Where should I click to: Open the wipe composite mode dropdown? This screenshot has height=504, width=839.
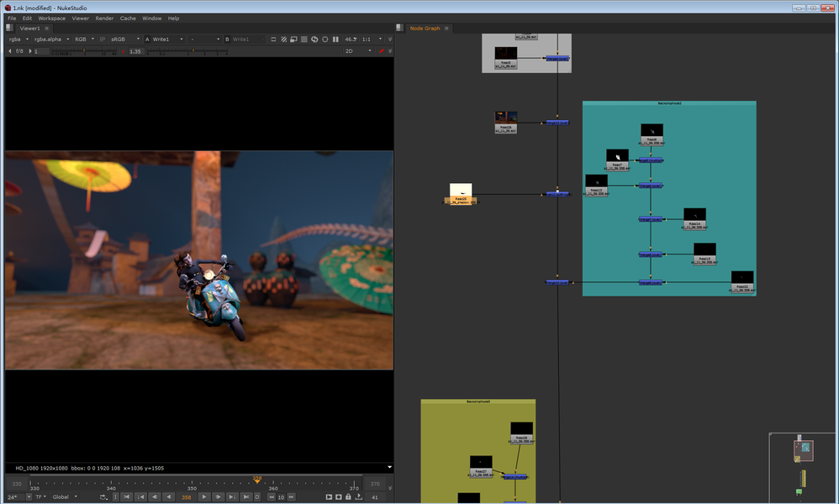204,39
